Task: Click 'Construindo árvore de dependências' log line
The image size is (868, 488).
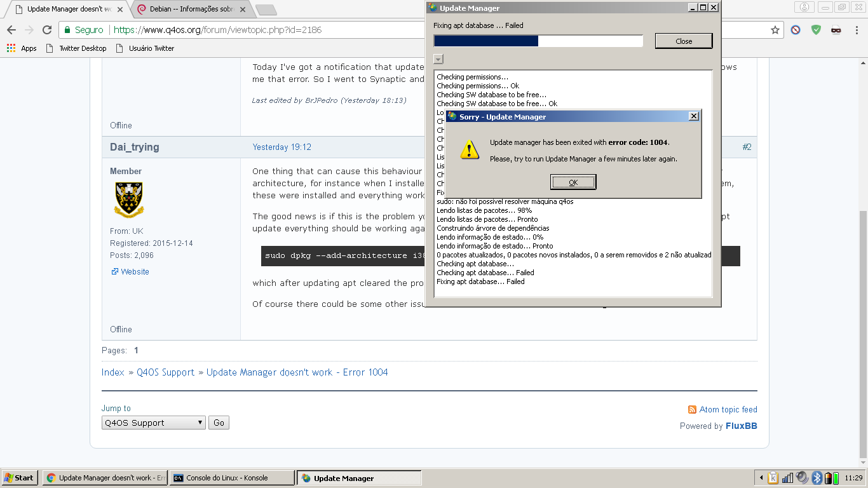Action: [x=493, y=228]
